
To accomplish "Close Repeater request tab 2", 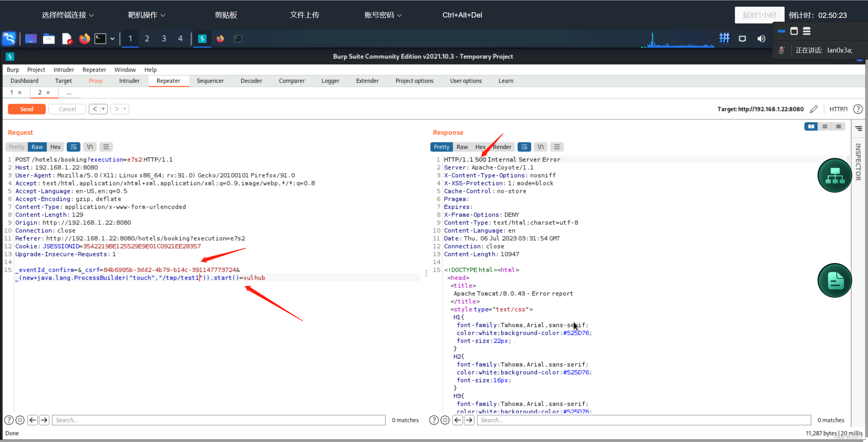I will pos(48,92).
